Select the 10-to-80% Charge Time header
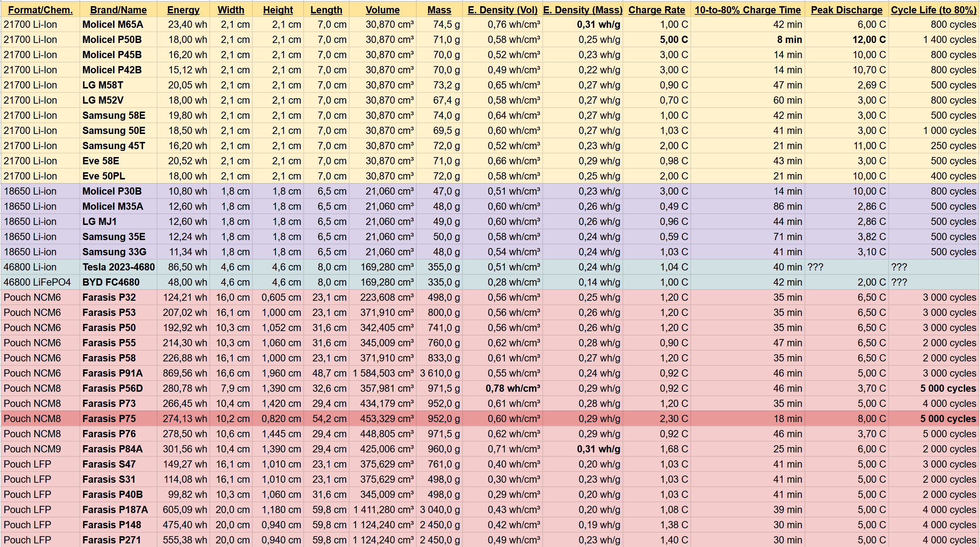 coord(747,9)
